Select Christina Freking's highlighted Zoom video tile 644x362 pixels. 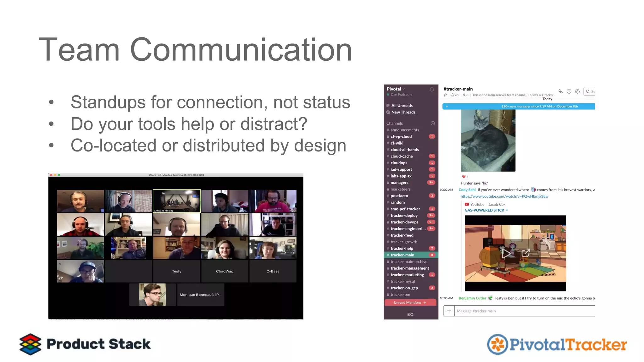click(x=177, y=201)
